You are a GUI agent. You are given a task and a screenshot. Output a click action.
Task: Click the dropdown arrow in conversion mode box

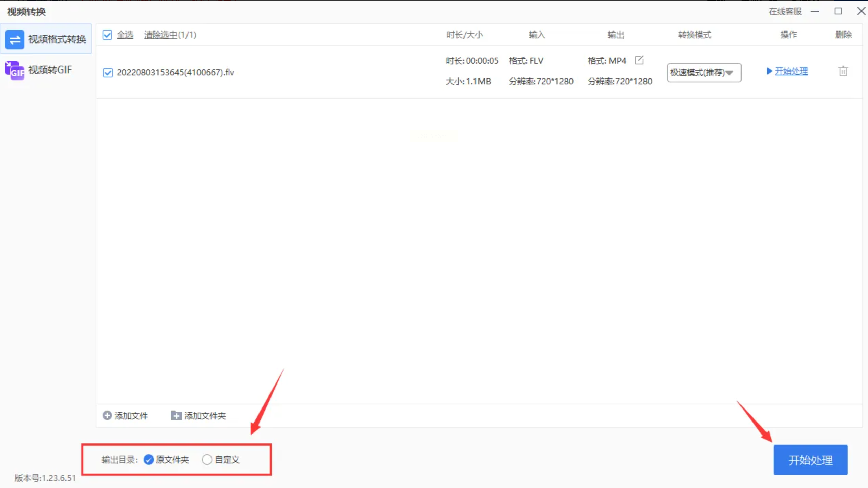point(730,73)
